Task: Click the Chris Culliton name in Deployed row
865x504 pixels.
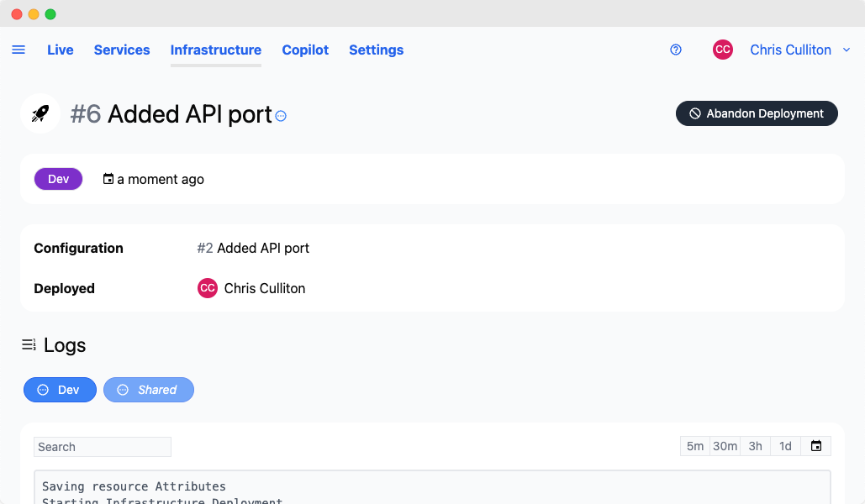Action: point(265,288)
